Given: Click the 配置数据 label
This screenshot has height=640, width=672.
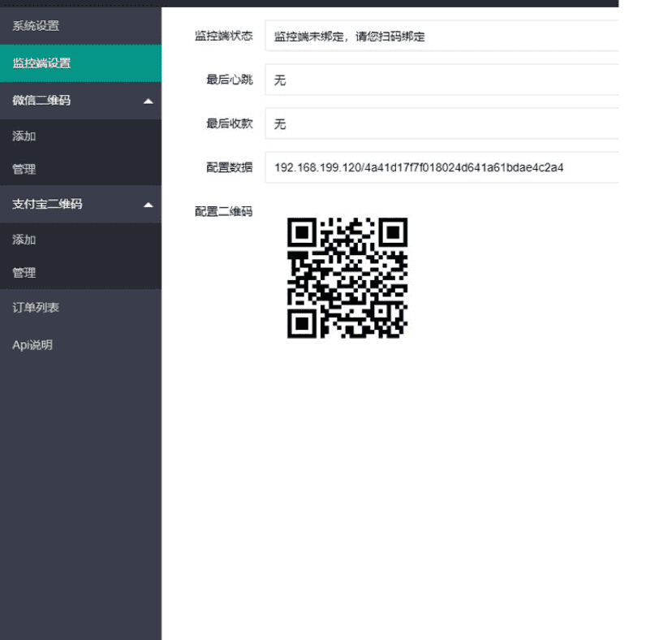Looking at the screenshot, I should coord(230,167).
